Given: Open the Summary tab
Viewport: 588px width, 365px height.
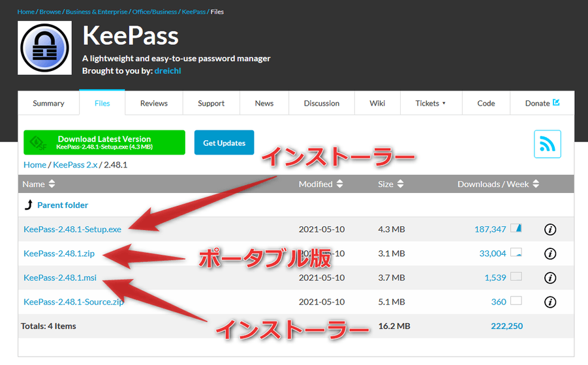Looking at the screenshot, I should click(48, 104).
